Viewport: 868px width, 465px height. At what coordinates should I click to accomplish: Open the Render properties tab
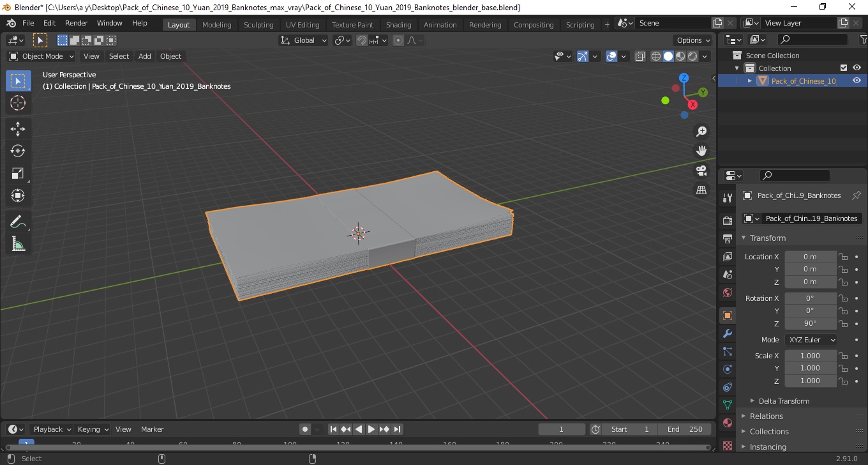click(x=728, y=220)
